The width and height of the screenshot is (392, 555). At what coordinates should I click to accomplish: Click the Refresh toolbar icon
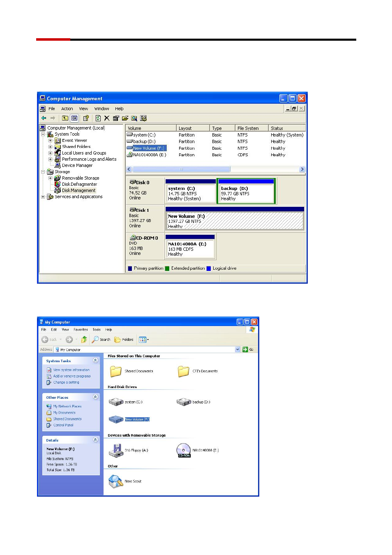[98, 118]
